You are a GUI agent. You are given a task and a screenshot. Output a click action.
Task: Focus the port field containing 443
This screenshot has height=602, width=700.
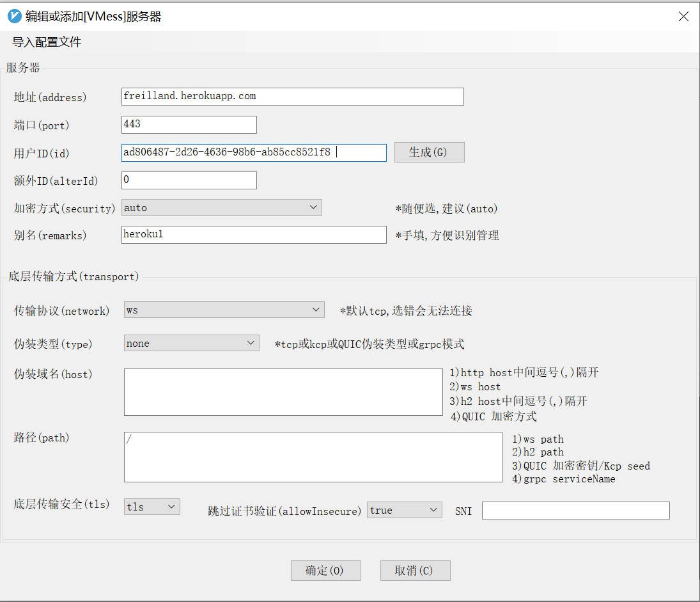point(189,125)
